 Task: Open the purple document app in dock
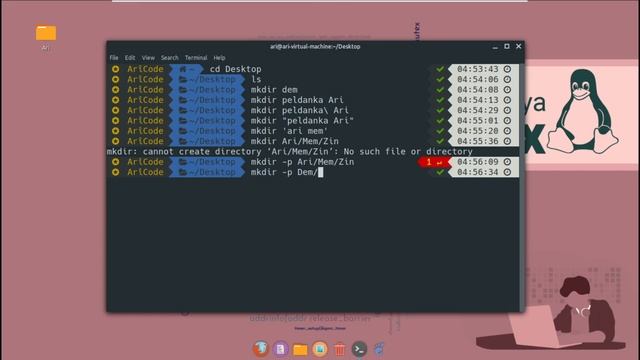(x=280, y=349)
